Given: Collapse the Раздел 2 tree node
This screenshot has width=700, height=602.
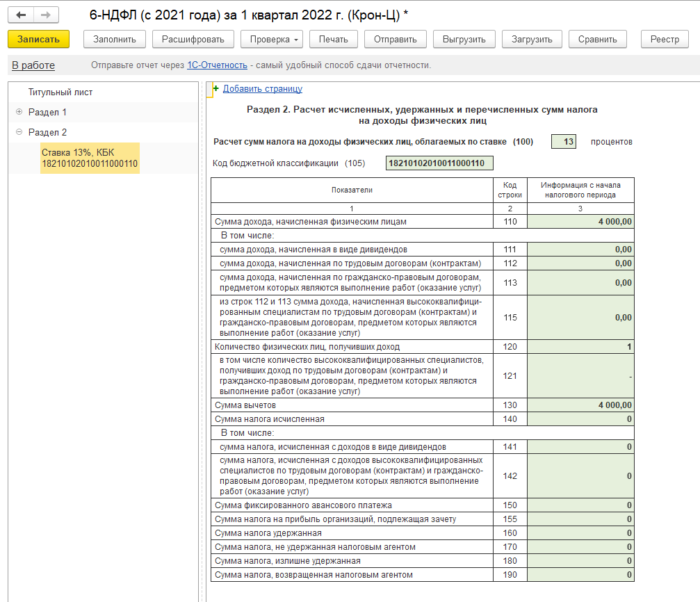Looking at the screenshot, I should [x=19, y=132].
